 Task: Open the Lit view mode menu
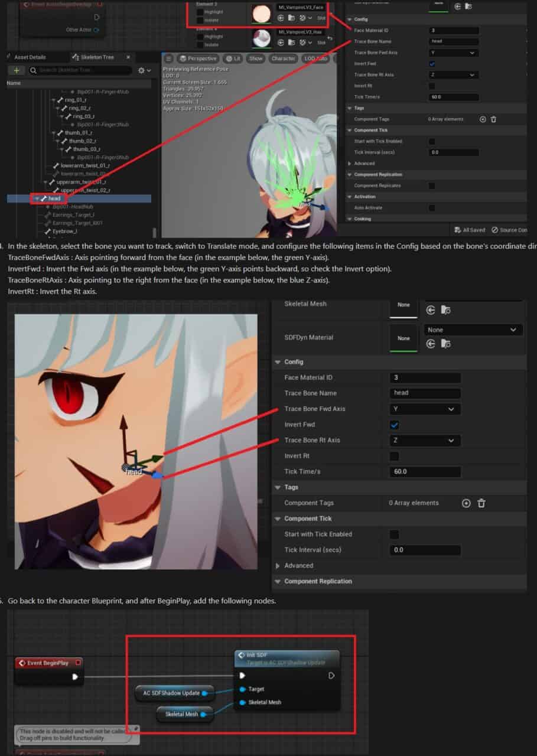coord(233,58)
